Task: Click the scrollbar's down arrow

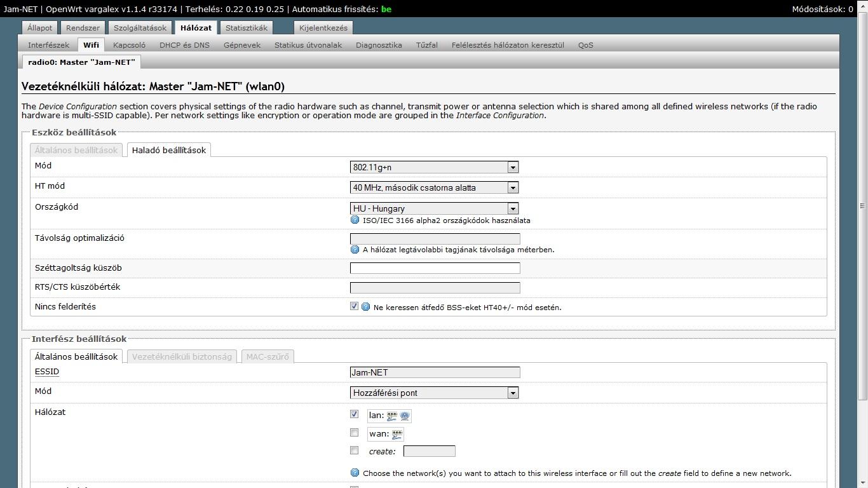Action: 862,482
